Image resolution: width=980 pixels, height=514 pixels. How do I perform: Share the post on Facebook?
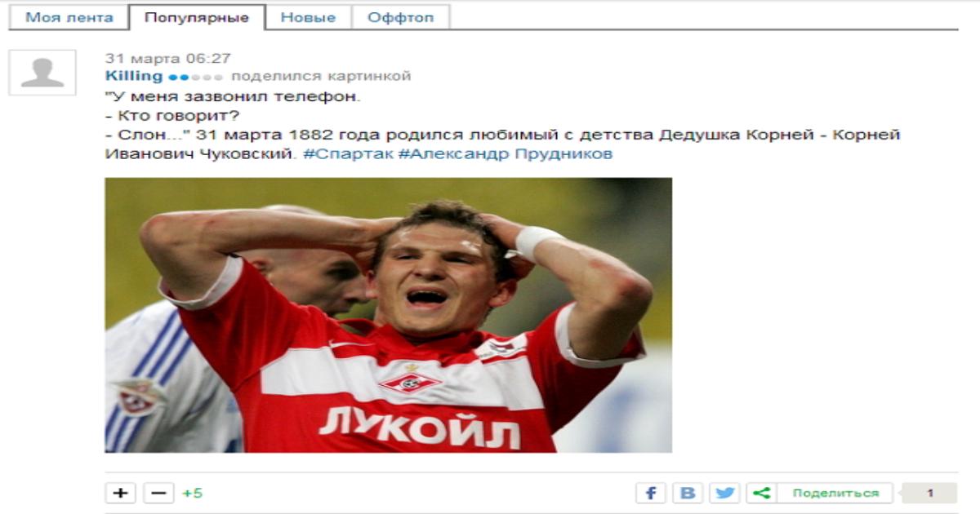tap(651, 493)
